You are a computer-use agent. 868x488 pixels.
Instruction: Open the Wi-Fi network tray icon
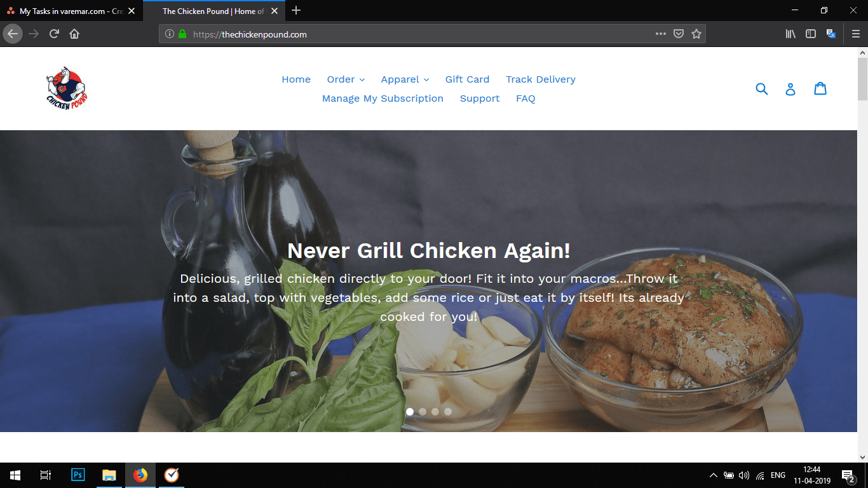point(760,475)
